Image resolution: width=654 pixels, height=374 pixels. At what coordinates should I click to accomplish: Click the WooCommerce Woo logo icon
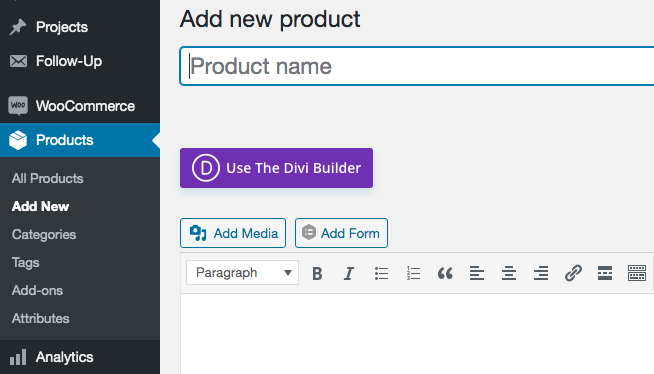point(18,106)
